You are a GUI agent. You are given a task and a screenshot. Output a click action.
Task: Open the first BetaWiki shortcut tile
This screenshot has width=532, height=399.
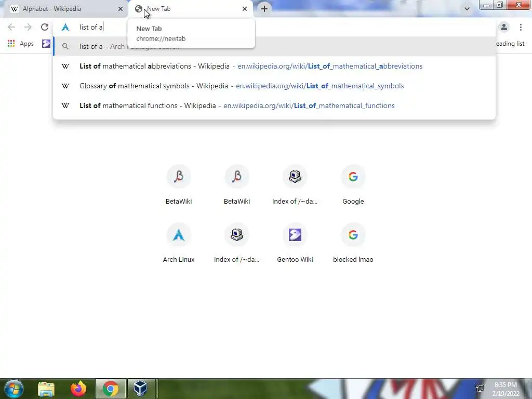point(179,185)
